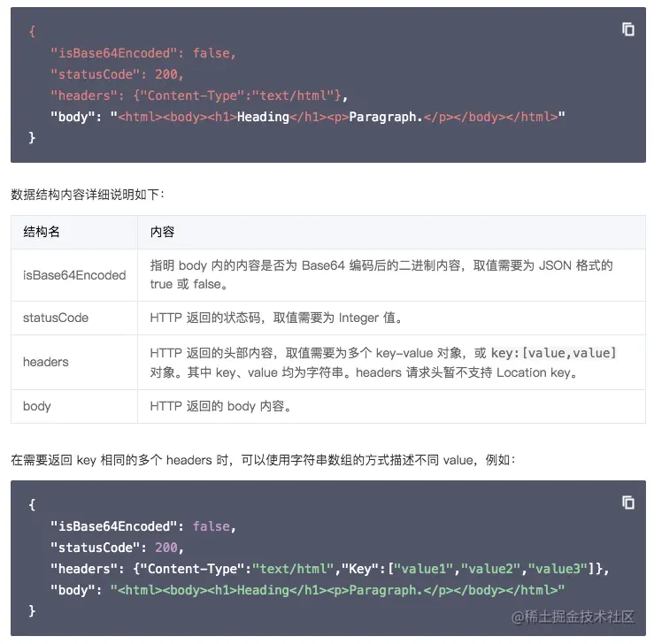Click the 内容 column header
The height and width of the screenshot is (644, 654).
click(x=391, y=232)
